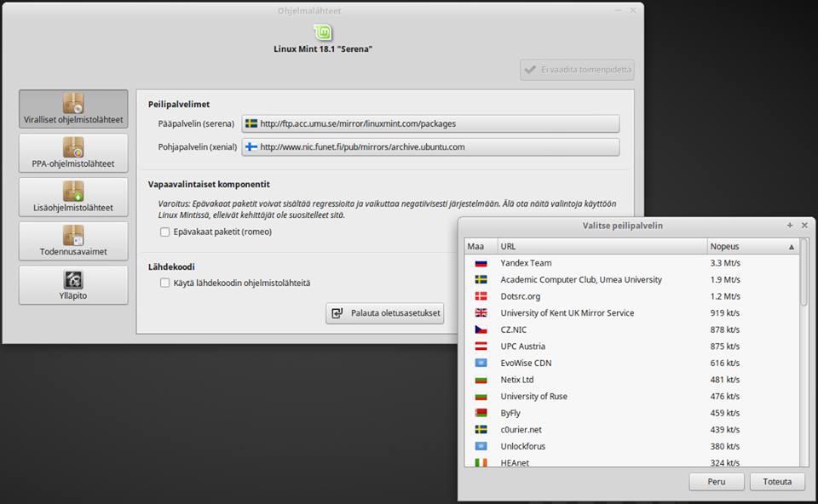Click the 616 kt/s speed value
The width and height of the screenshot is (818, 504).
click(724, 364)
